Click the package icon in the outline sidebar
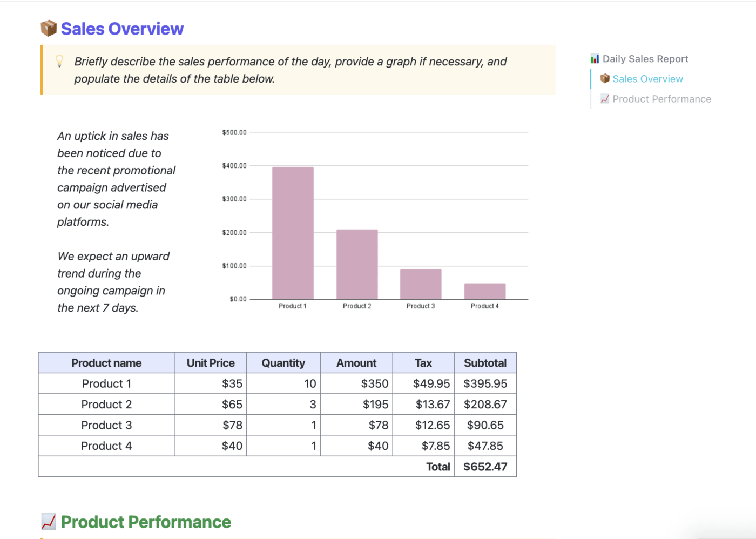The height and width of the screenshot is (539, 756). [x=605, y=79]
